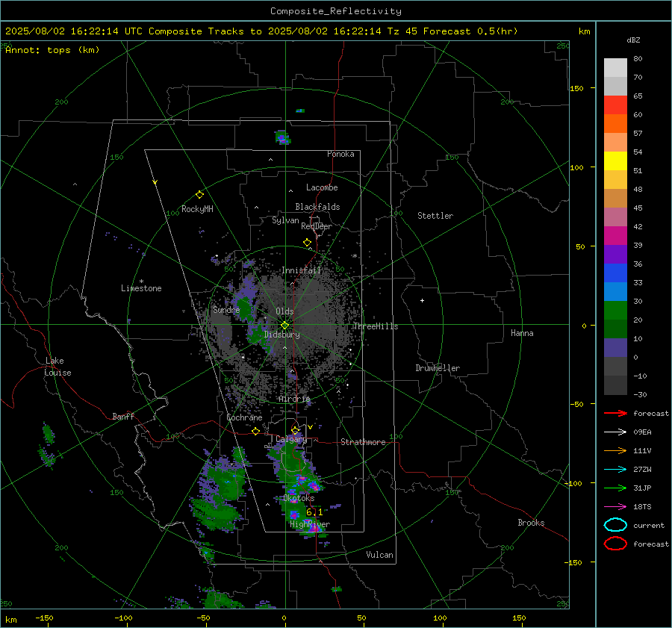Click the Sundre city label
This screenshot has height=628, width=672.
226,309
